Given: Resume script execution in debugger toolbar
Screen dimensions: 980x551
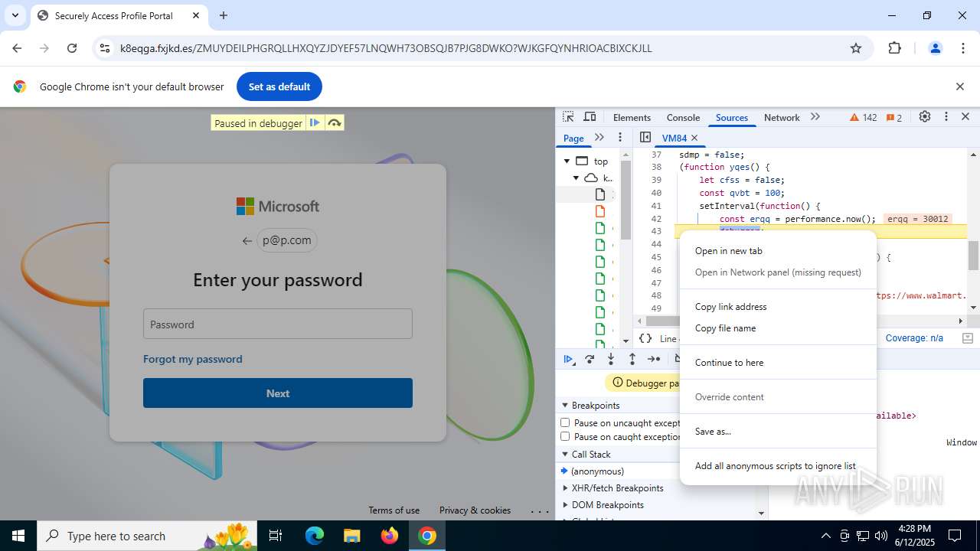Looking at the screenshot, I should pos(568,359).
